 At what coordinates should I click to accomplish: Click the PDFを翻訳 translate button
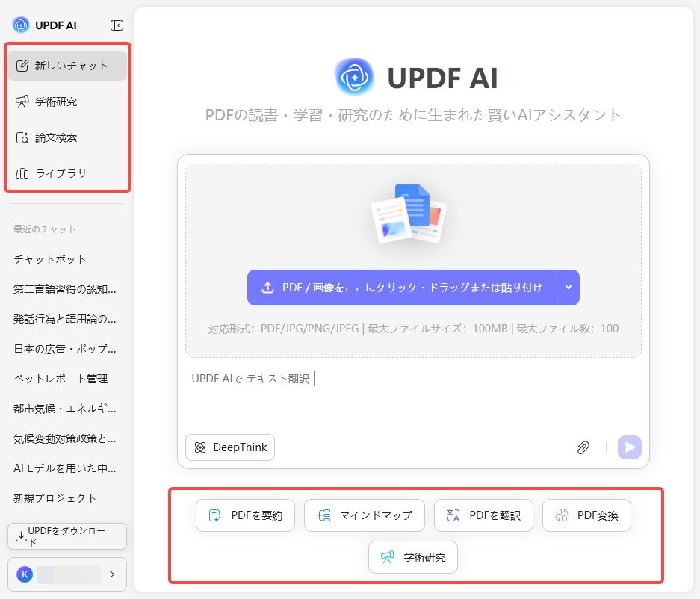[483, 515]
